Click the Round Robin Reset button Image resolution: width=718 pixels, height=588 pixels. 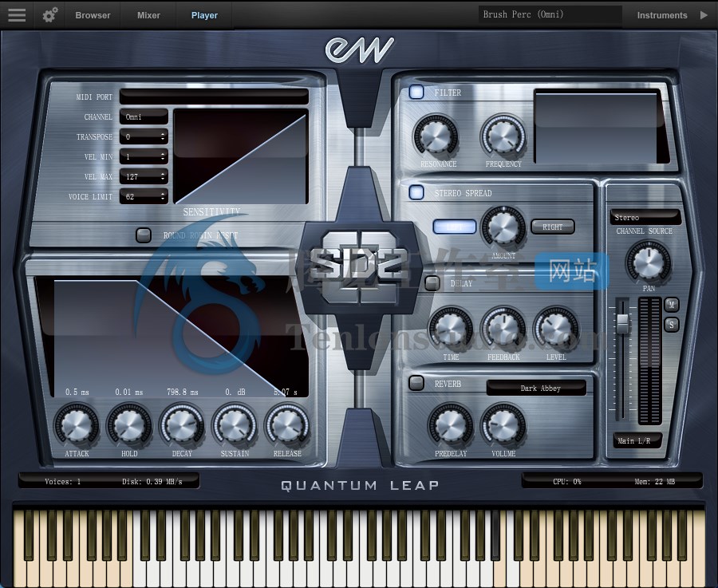144,235
